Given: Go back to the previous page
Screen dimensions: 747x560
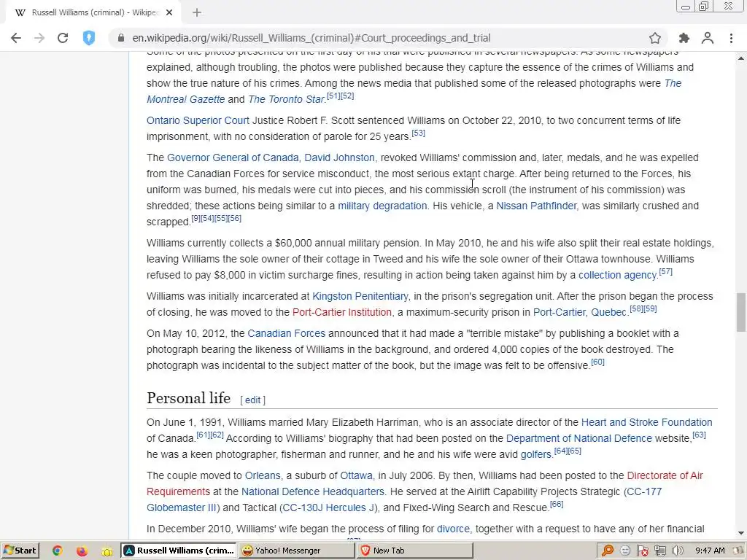Looking at the screenshot, I should 16,38.
